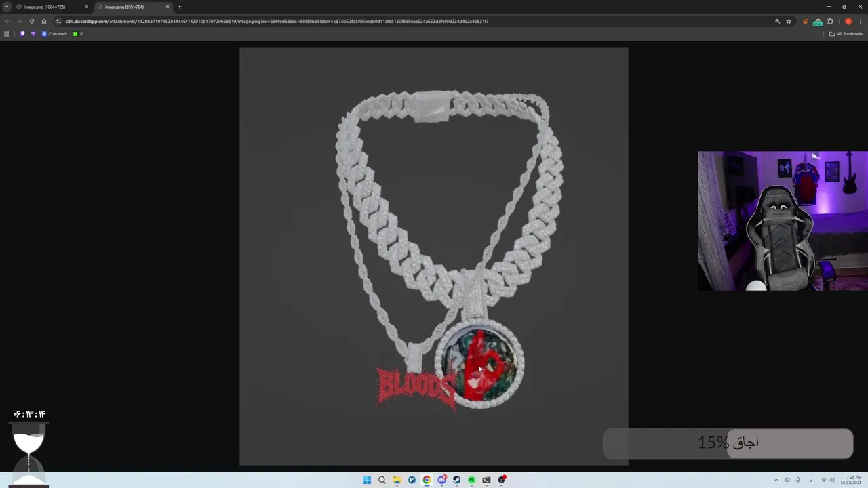Open the apps grid shortcut

tap(7, 34)
